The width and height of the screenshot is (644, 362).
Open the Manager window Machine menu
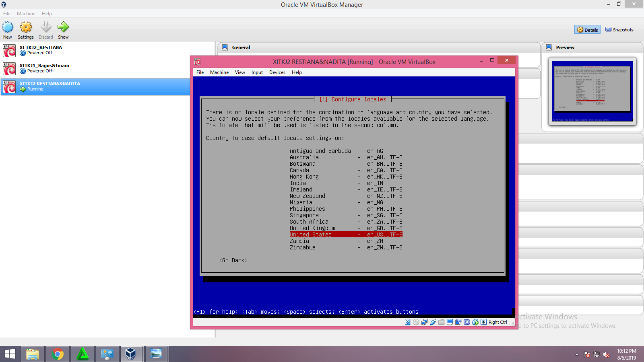coord(26,14)
